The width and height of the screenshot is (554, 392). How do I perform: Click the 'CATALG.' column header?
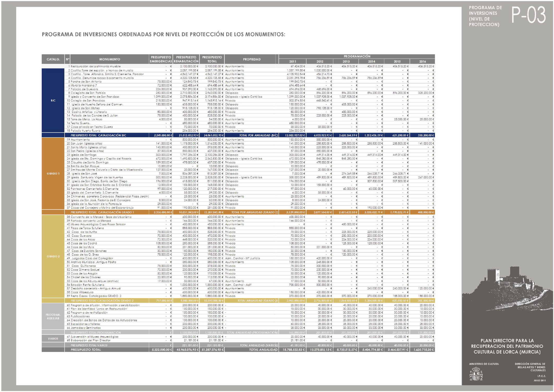(53, 59)
